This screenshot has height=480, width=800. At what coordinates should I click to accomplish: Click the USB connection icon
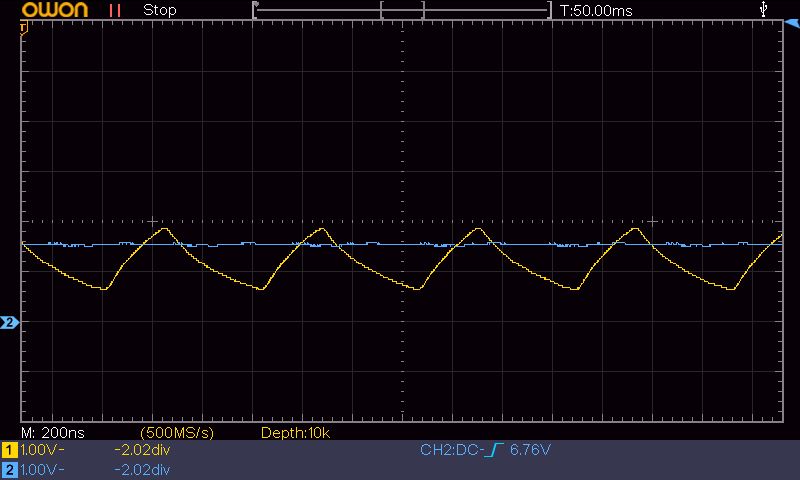pyautogui.click(x=763, y=9)
